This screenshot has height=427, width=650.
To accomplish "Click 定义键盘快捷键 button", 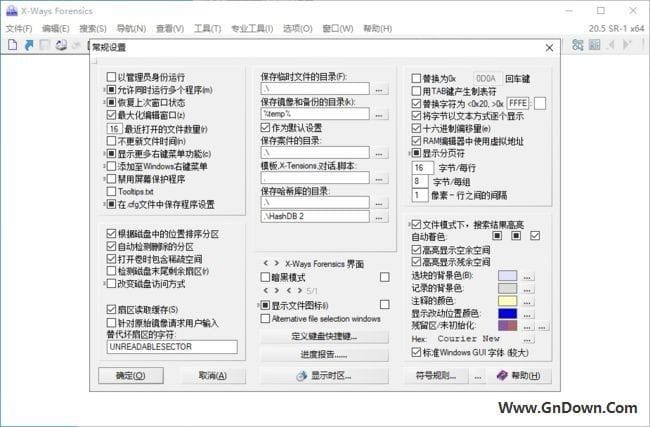I will [324, 336].
